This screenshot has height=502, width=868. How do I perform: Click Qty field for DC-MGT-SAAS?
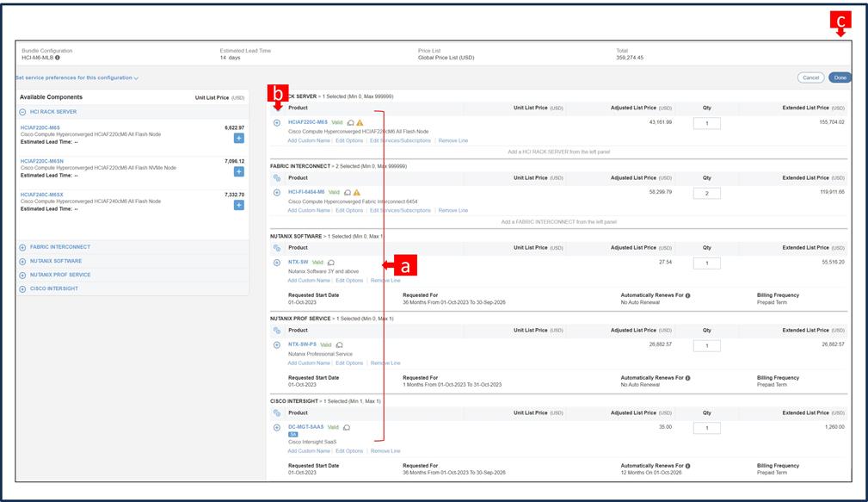707,428
